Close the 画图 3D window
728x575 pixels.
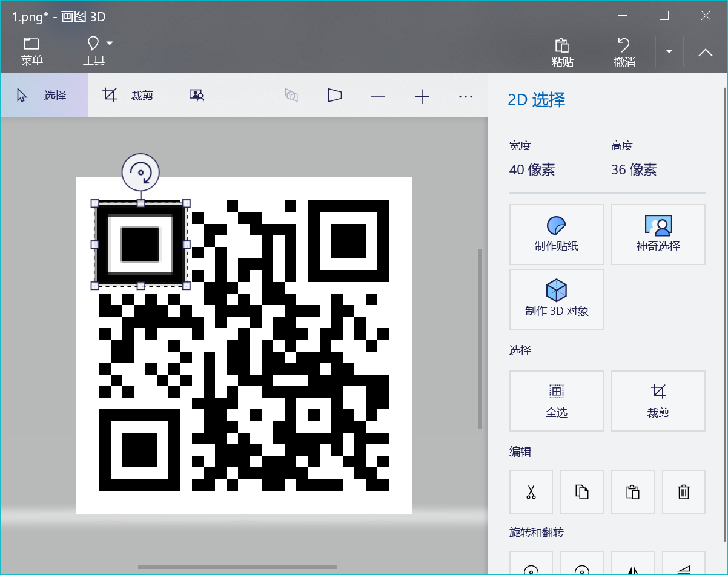click(706, 16)
